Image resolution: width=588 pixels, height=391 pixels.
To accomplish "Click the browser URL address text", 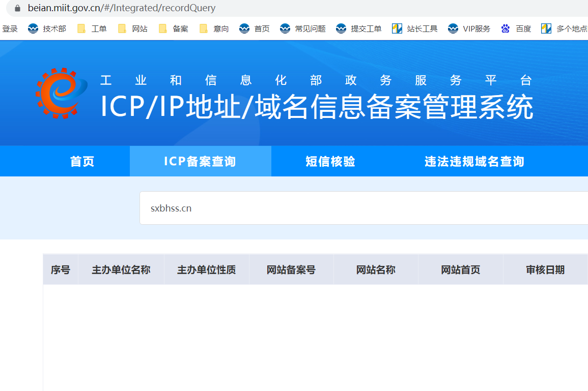I will point(122,8).
